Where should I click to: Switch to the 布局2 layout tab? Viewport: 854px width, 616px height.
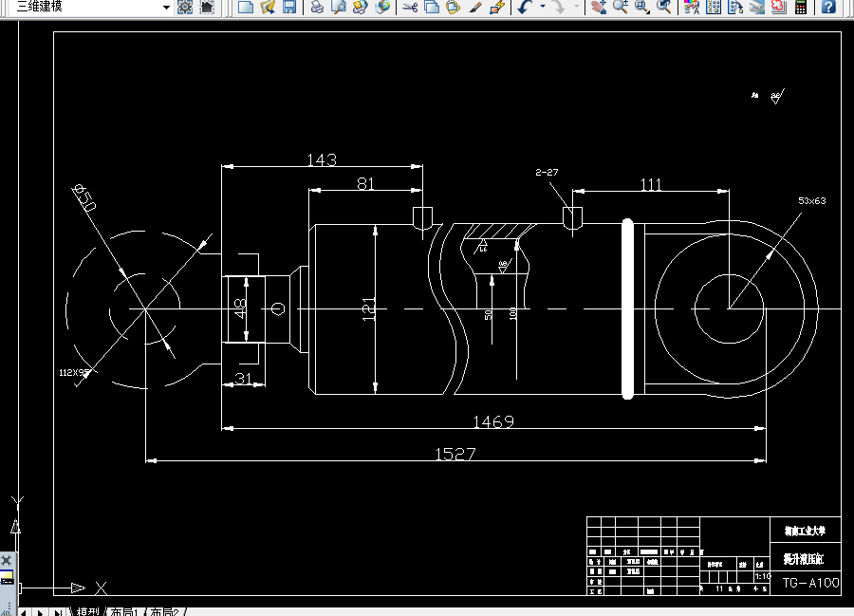(x=164, y=611)
